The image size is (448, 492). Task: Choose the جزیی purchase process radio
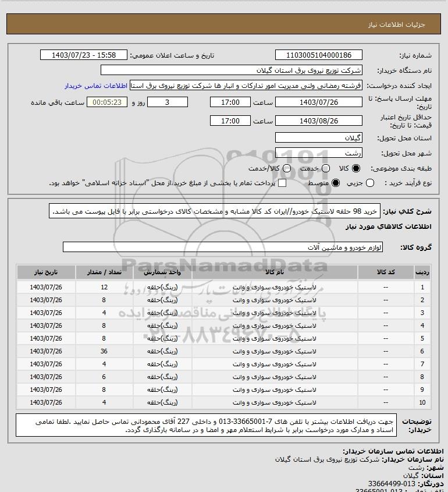tap(370, 183)
